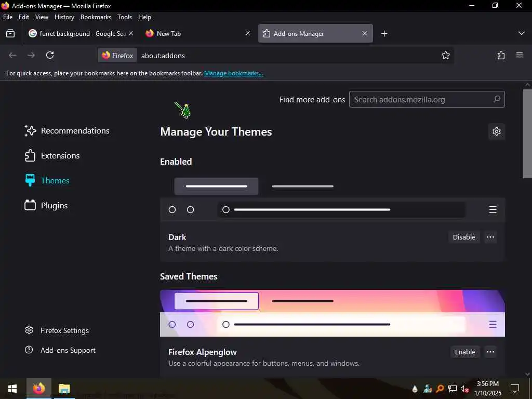Image resolution: width=532 pixels, height=399 pixels.
Task: Open Recommendations section in sidebar
Action: (67, 130)
